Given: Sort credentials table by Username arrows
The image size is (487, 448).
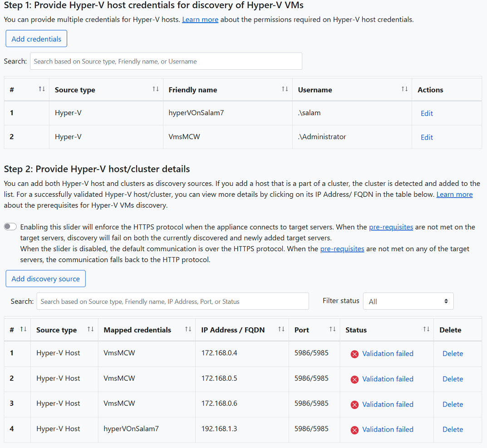Looking at the screenshot, I should 404,89.
